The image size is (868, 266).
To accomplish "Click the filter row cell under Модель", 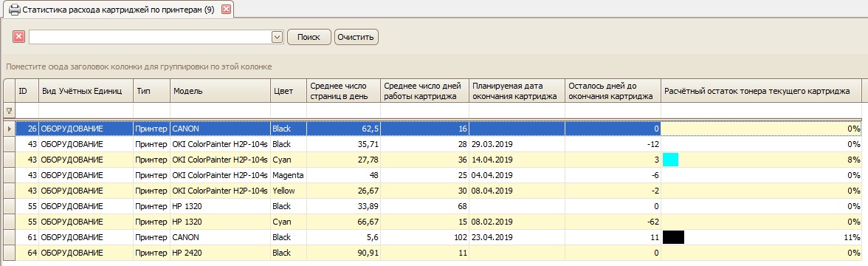I will click(220, 111).
